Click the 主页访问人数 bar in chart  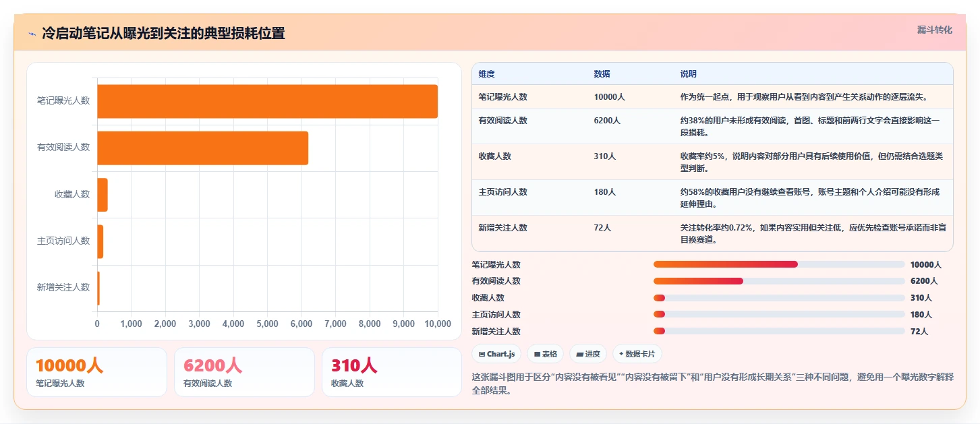(100, 241)
